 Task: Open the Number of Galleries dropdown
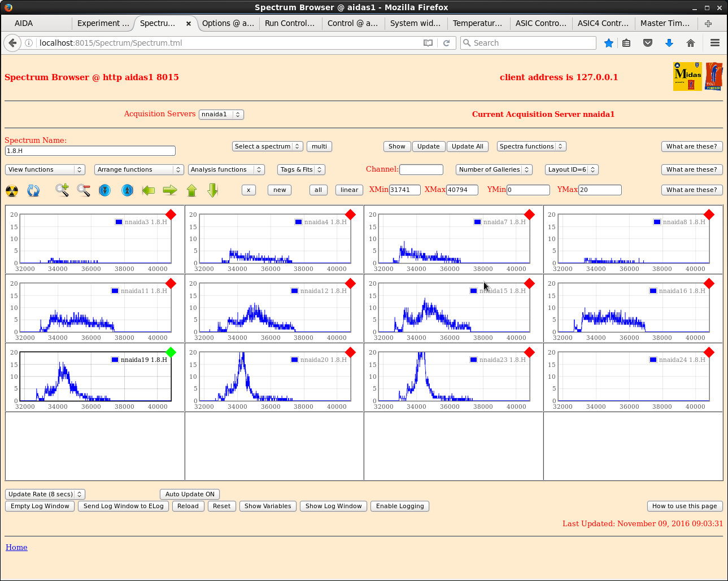coord(494,169)
